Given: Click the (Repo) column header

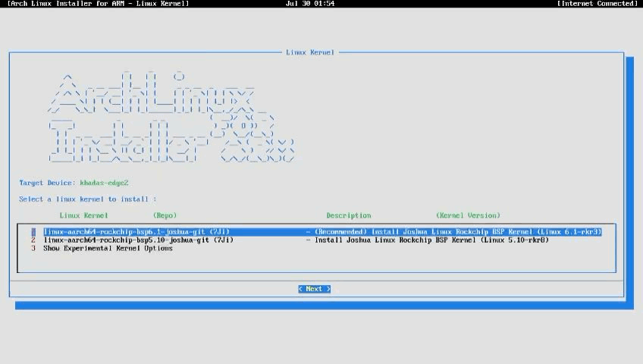Looking at the screenshot, I should tap(165, 215).
